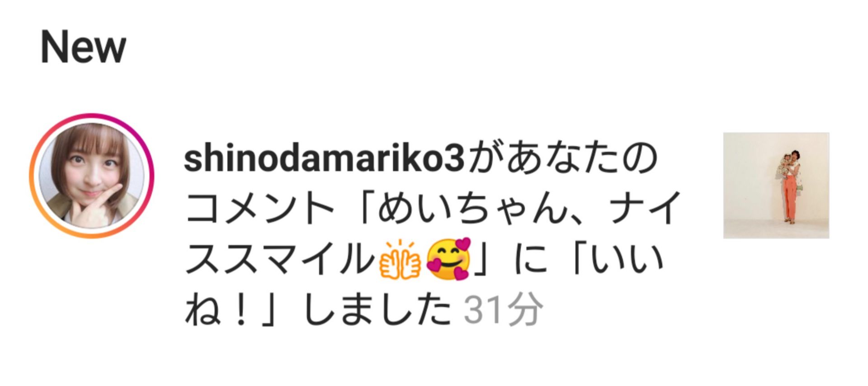Open the liked post thumbnail
The height and width of the screenshot is (386, 868).
tap(776, 185)
